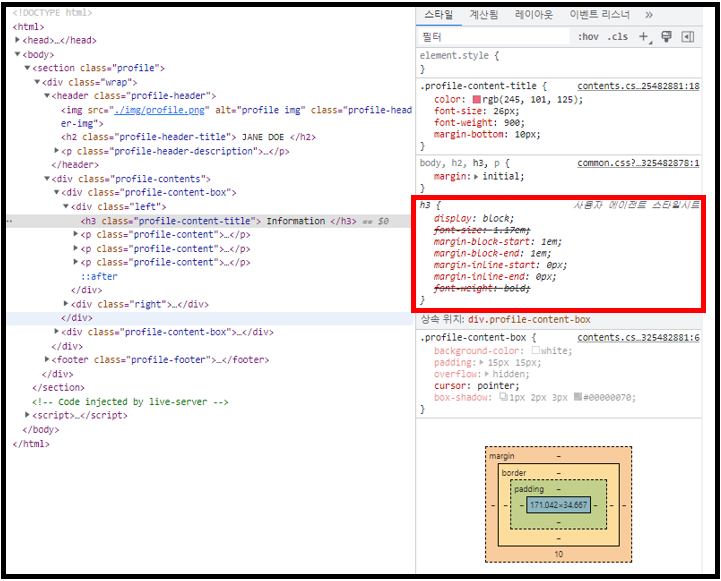This screenshot has height=581, width=721.
Task: Click the 필터 styles filter field
Action: (494, 37)
